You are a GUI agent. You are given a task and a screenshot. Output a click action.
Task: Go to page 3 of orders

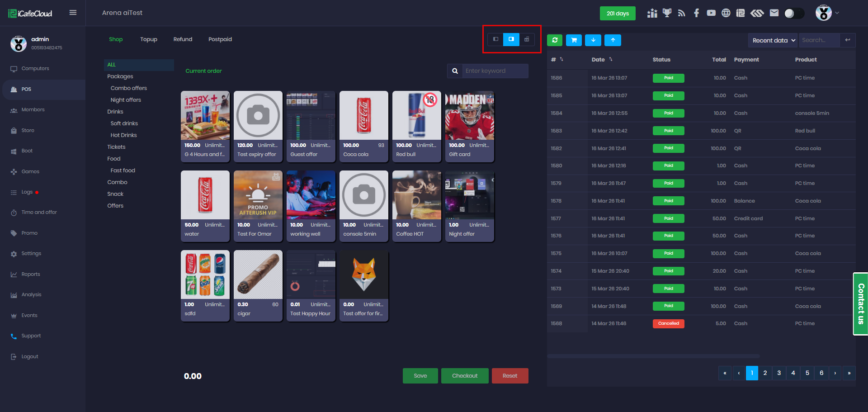pyautogui.click(x=779, y=373)
